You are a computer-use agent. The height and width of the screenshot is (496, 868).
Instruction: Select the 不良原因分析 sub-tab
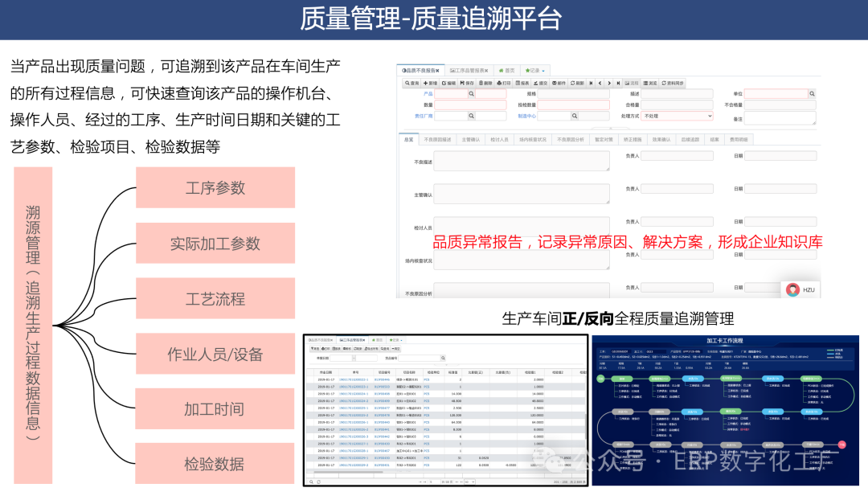[571, 139]
